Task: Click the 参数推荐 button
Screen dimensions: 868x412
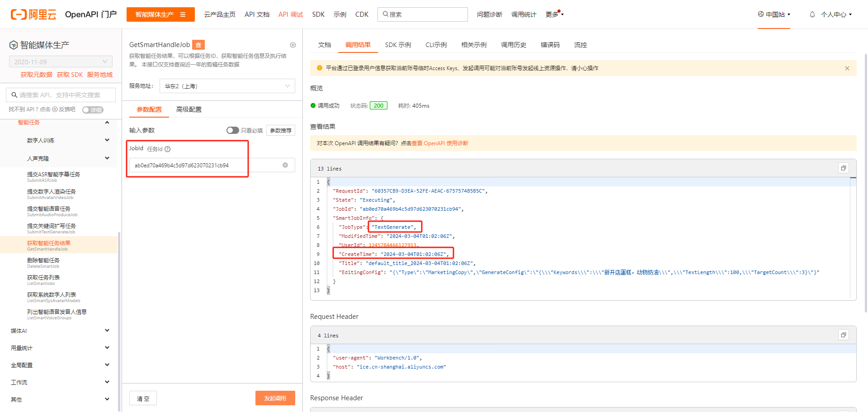Action: tap(281, 130)
